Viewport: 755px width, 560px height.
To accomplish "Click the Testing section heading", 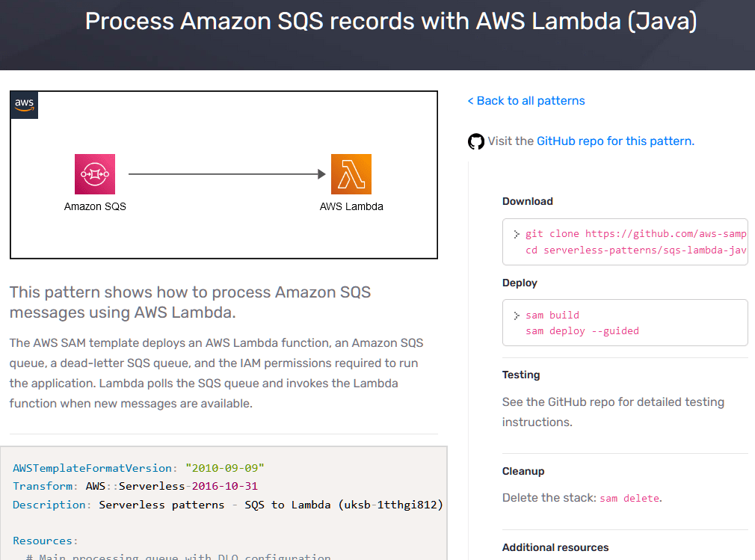I will [521, 375].
